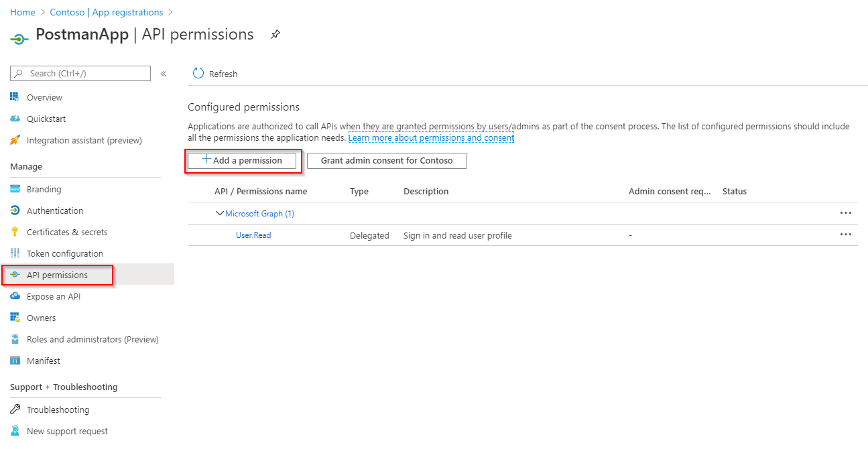Screen dimensions: 868x449
Task: Click the API permissions icon in sidebar
Action: coord(15,275)
